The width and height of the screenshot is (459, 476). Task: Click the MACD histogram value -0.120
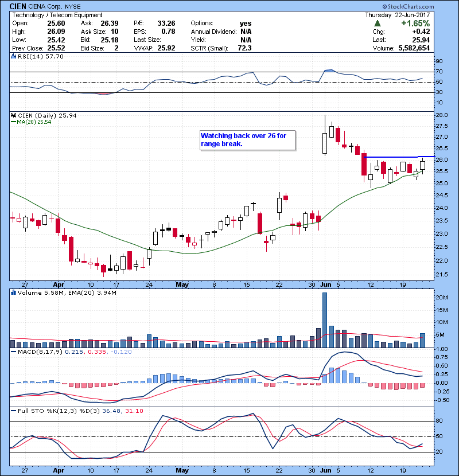pyautogui.click(x=121, y=352)
